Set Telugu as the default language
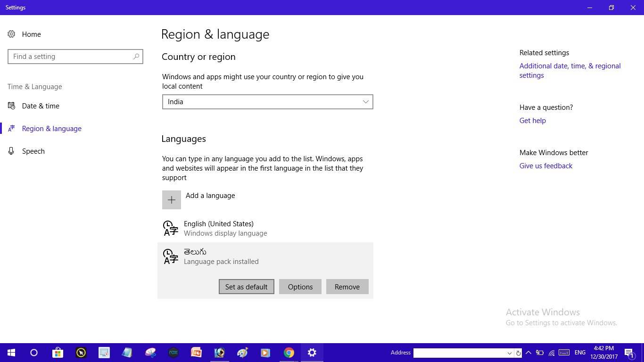This screenshot has height=362, width=644. (x=246, y=287)
